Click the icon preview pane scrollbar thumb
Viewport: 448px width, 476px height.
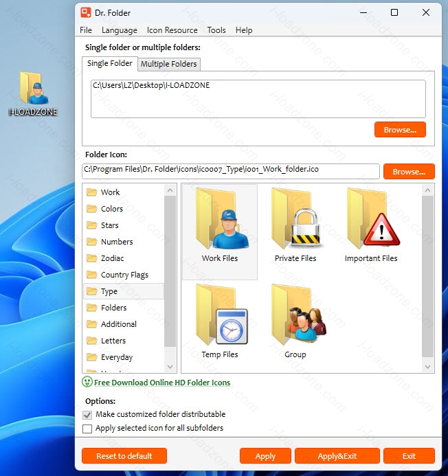427,276
